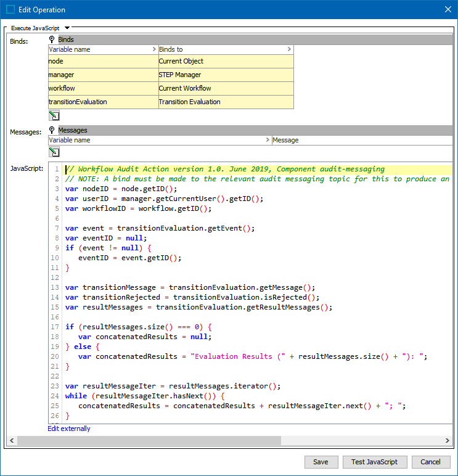Select the Current Workflow bind cell
458x476 pixels.
pos(226,88)
